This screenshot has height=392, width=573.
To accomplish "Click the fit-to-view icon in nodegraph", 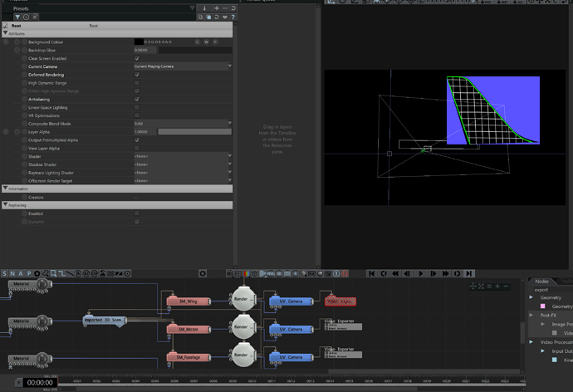I will 481,287.
